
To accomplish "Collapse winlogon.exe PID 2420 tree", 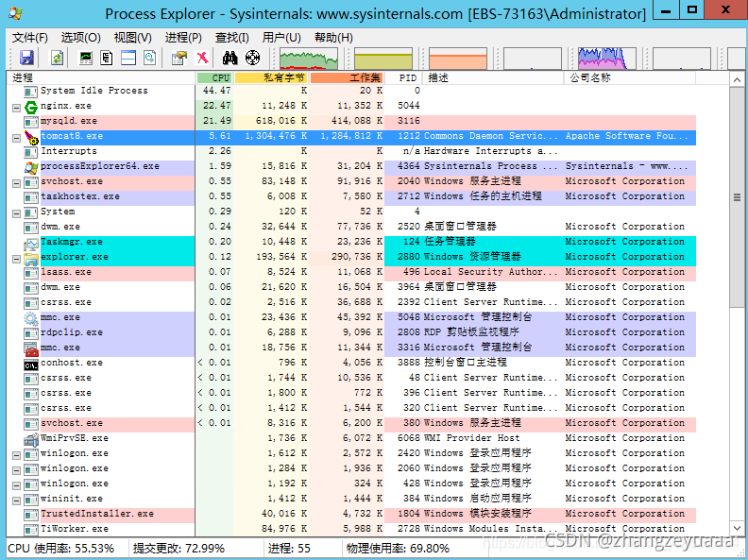I will [16, 455].
